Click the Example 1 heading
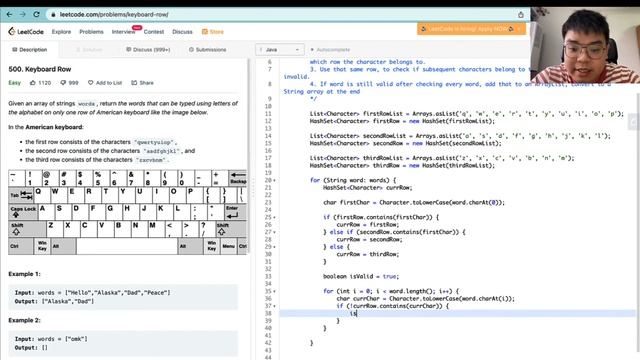The width and height of the screenshot is (640, 360). [x=24, y=274]
